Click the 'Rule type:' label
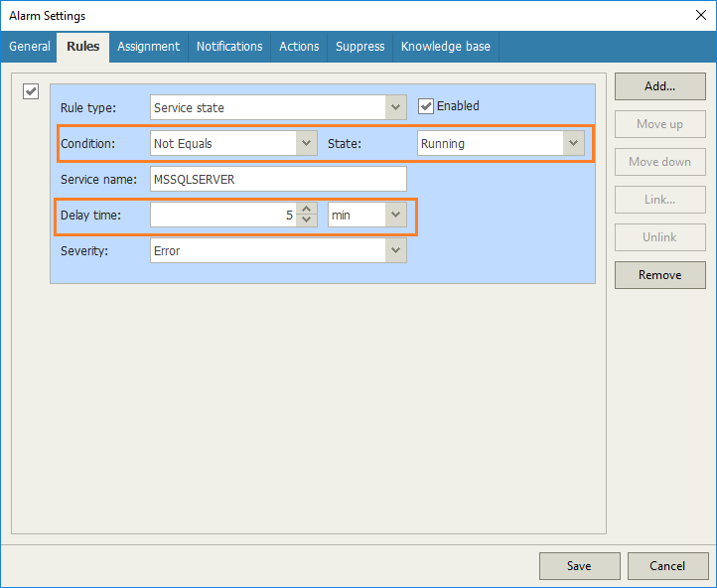Screen dimensions: 717x588 pyautogui.click(x=88, y=108)
